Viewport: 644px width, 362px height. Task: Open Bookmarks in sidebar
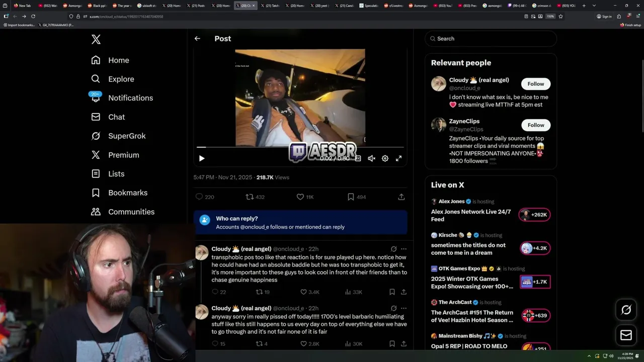coord(119,193)
